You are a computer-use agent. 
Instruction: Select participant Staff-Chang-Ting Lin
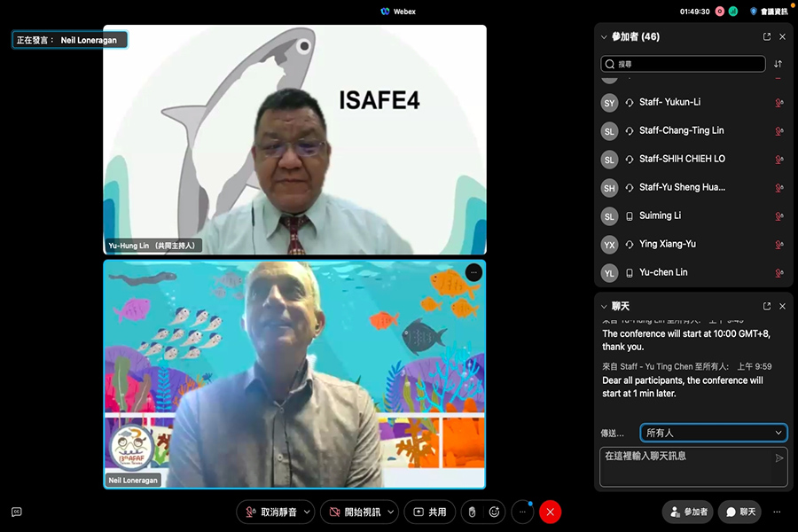click(692, 131)
